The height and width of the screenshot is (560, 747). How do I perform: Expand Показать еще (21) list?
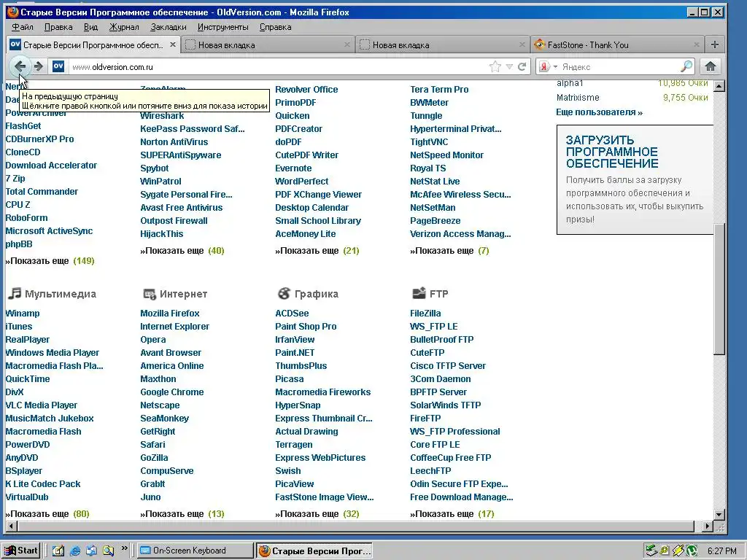tap(317, 251)
